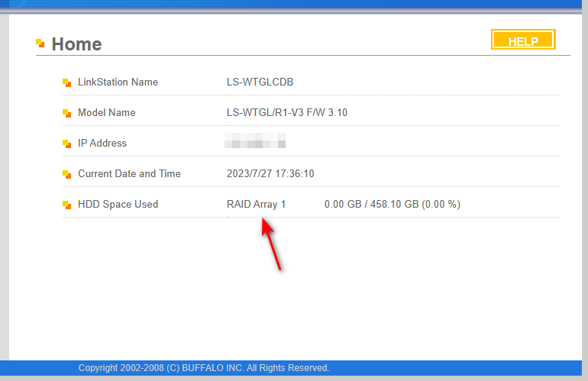The image size is (588, 381).
Task: Click the Model Name label
Action: tap(106, 112)
